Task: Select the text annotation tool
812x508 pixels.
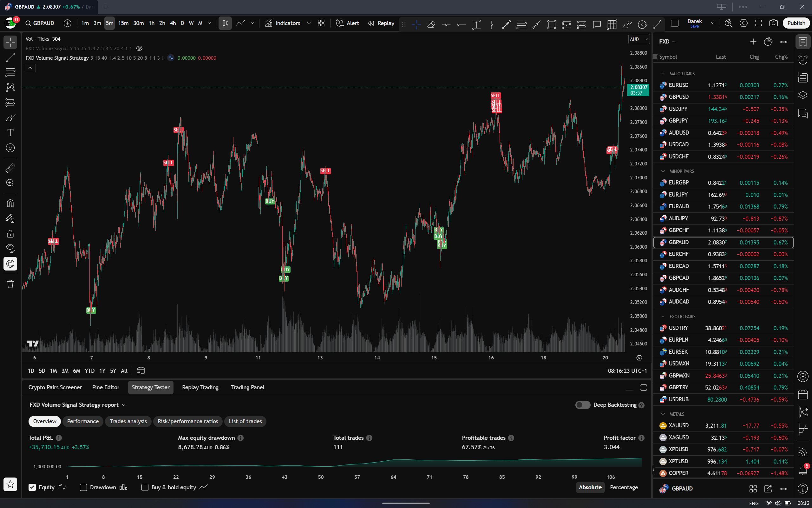Action: point(10,133)
